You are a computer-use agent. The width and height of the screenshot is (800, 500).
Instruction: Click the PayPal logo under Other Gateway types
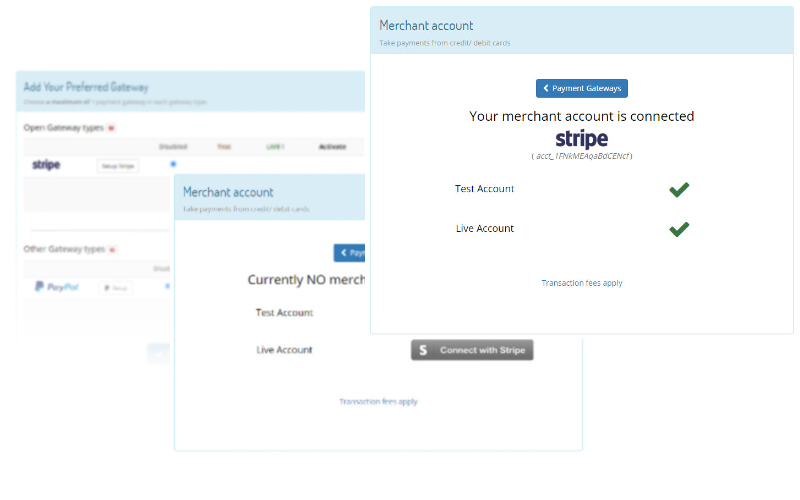pos(56,287)
